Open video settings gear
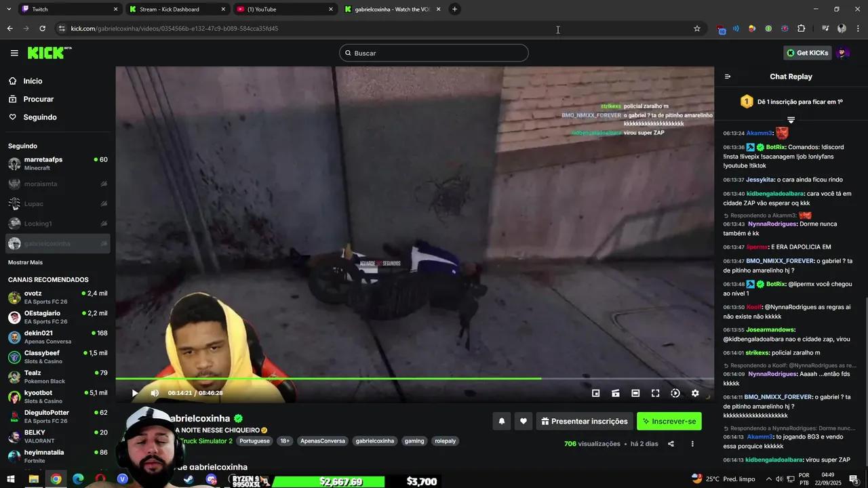Viewport: 868px width, 488px height. click(695, 393)
